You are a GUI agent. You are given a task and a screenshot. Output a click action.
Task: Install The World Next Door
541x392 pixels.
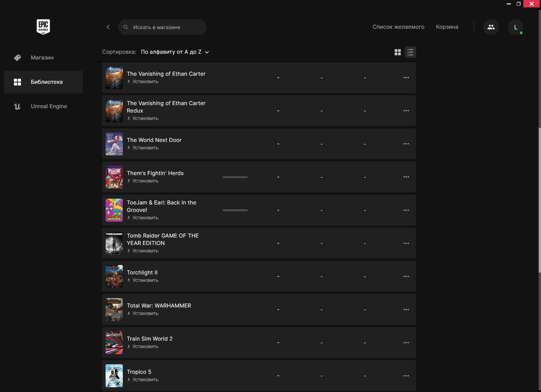click(143, 148)
